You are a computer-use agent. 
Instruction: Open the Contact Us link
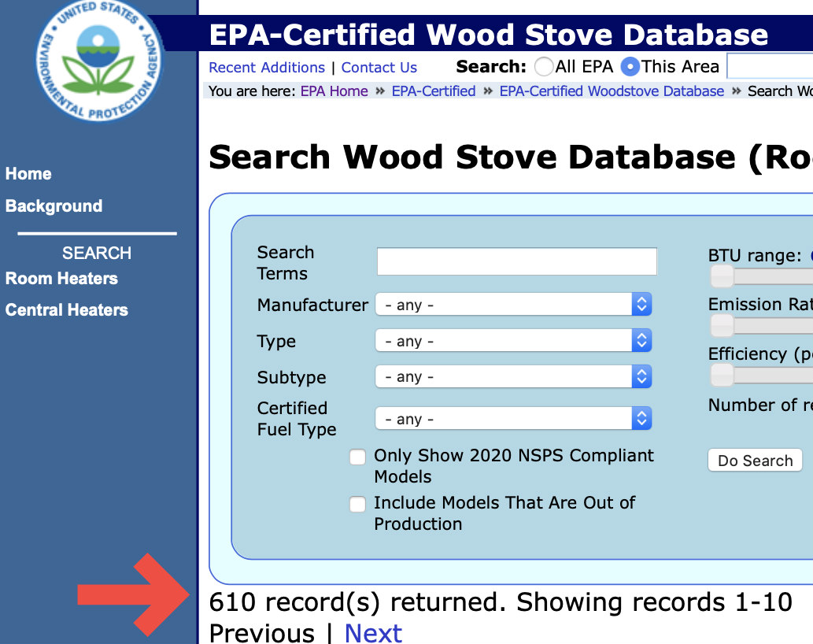pos(379,68)
